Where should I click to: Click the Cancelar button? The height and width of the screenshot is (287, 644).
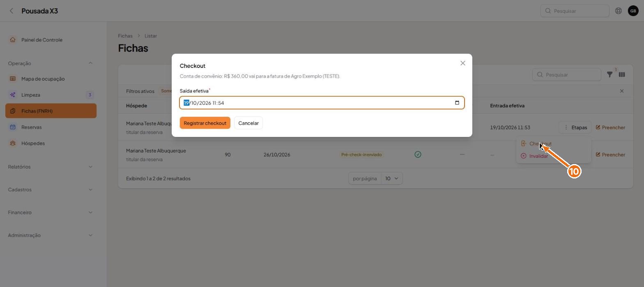click(248, 123)
